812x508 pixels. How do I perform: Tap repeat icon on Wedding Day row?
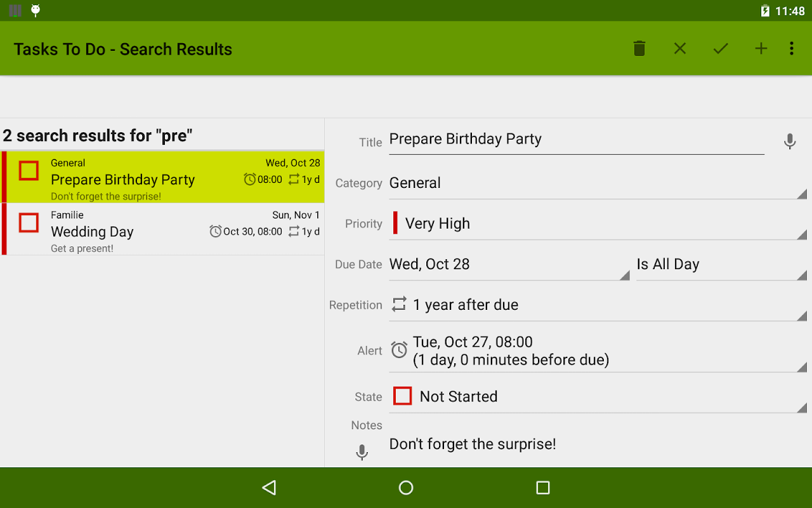click(x=294, y=232)
